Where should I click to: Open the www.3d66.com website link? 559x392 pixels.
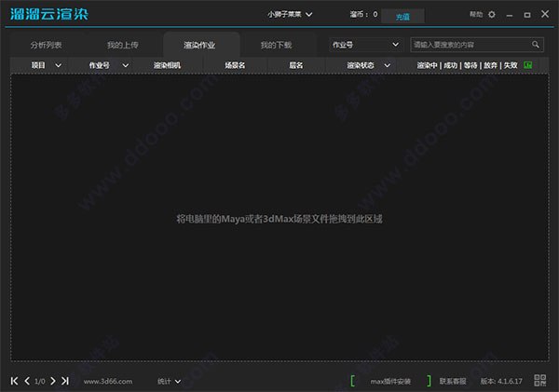pyautogui.click(x=108, y=382)
